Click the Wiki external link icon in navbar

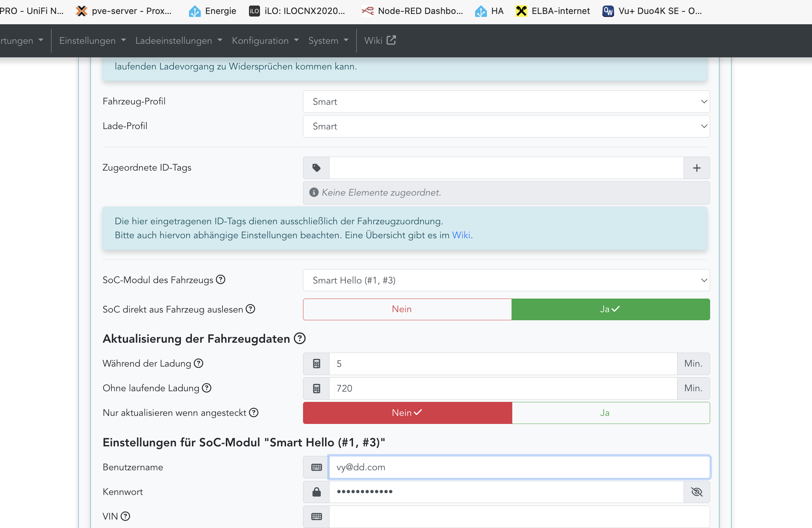click(x=391, y=40)
